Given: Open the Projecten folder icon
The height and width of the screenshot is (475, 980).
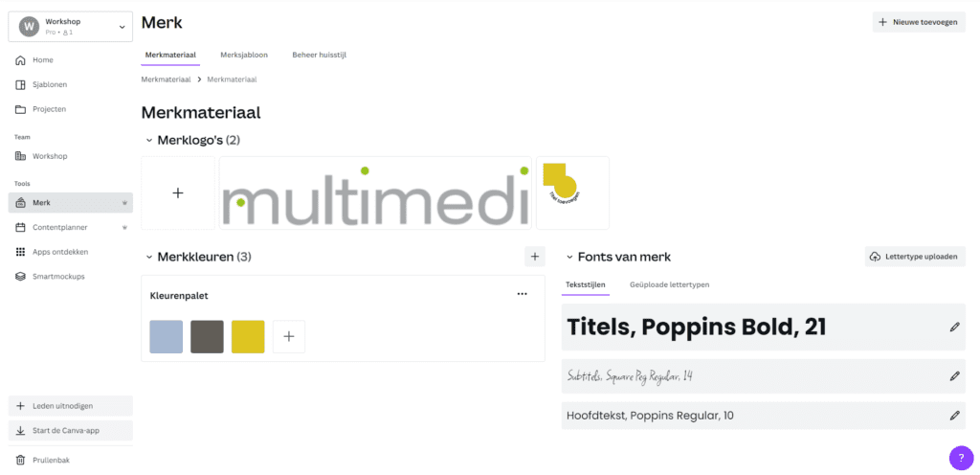Looking at the screenshot, I should pos(20,109).
